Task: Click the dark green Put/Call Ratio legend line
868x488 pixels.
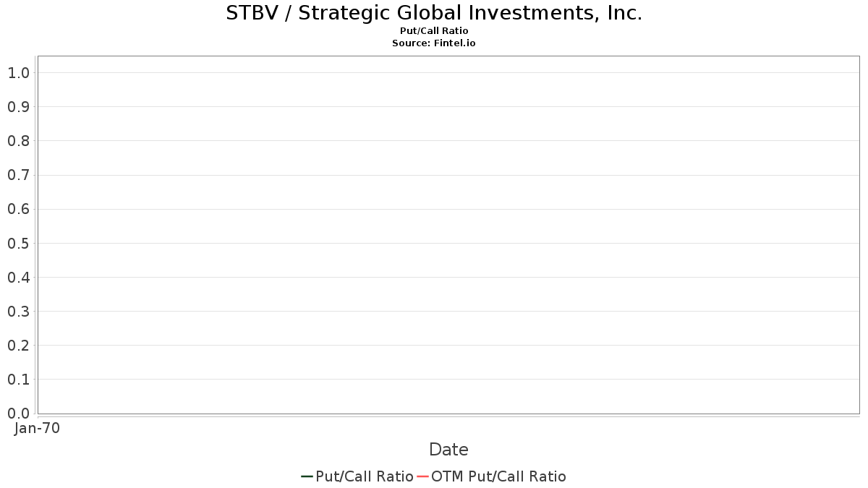Action: (x=307, y=476)
